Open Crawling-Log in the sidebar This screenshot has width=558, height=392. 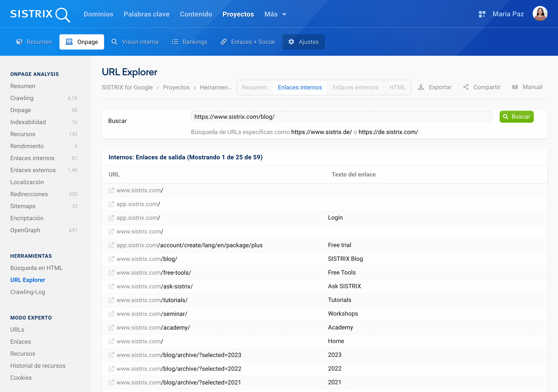pos(28,292)
